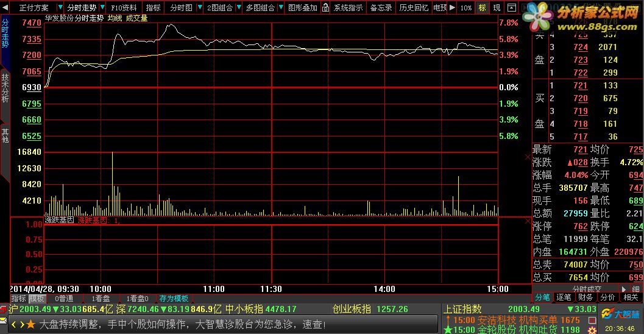Click the 均线 legend label
The image size is (644, 334).
tap(115, 18)
